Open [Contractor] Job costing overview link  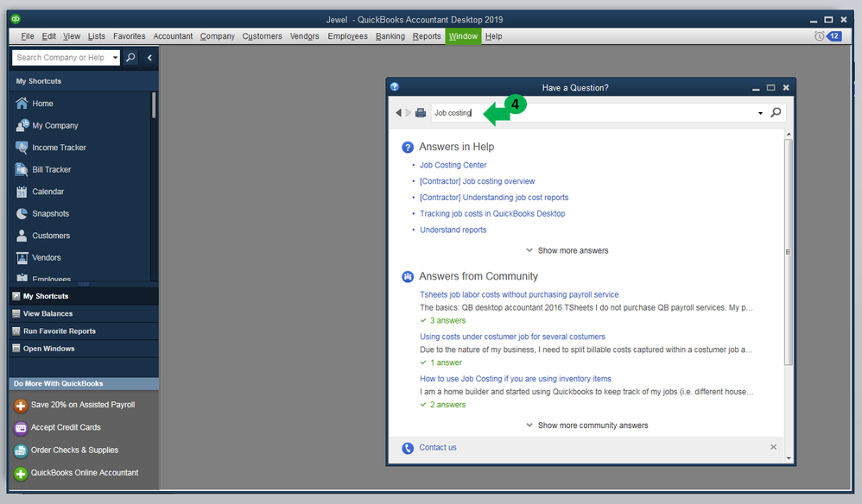point(477,181)
